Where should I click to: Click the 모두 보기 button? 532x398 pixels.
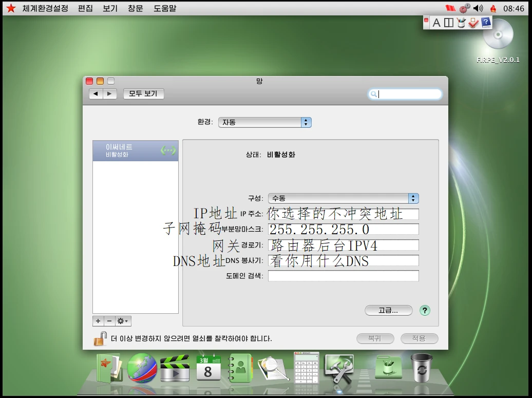[x=143, y=93]
